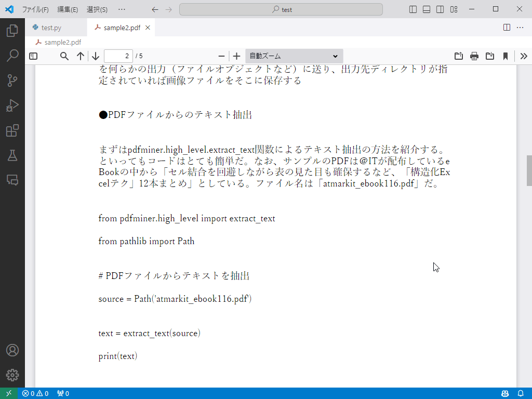This screenshot has height=399, width=532.
Task: Expand the PDF toolbar tools chevron
Action: tap(524, 56)
